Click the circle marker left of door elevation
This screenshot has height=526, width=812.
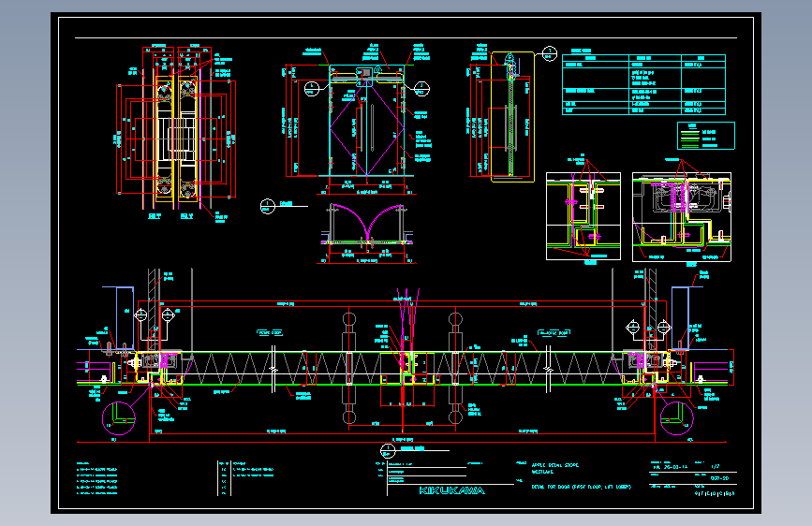[312, 89]
